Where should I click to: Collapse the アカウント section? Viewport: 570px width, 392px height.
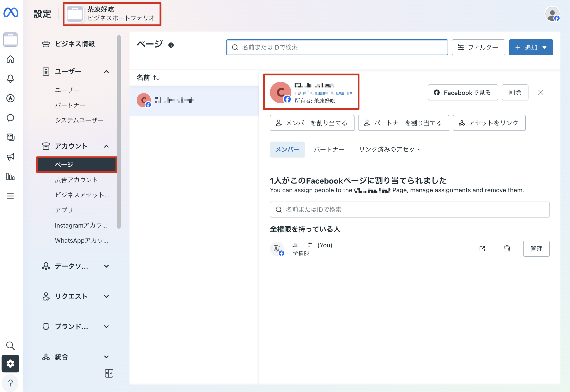coord(106,146)
